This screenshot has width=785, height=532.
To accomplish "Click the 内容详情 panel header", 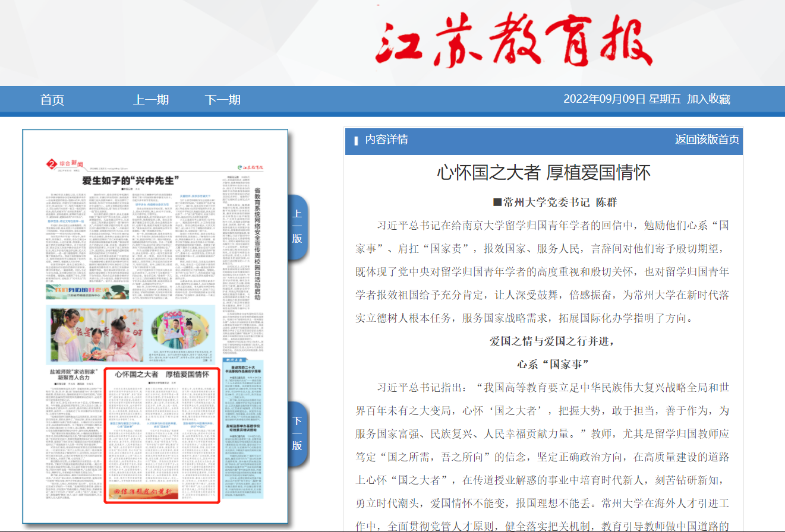I will [386, 140].
